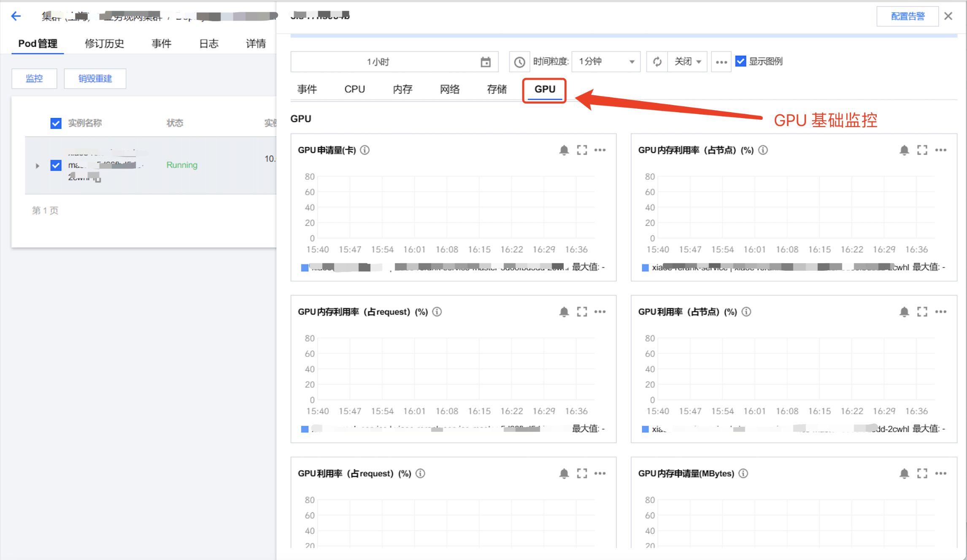967x560 pixels.
Task: Expand GPU申请量(卡) chart to fullscreen
Action: [x=582, y=150]
